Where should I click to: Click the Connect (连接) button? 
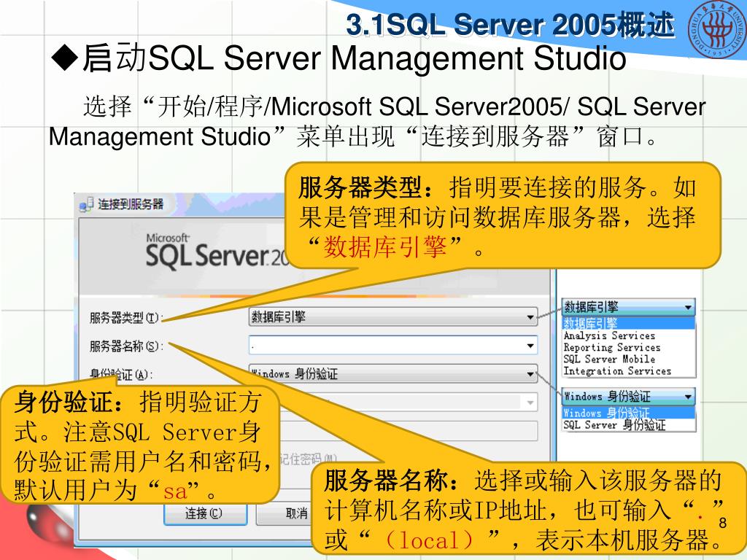[205, 514]
